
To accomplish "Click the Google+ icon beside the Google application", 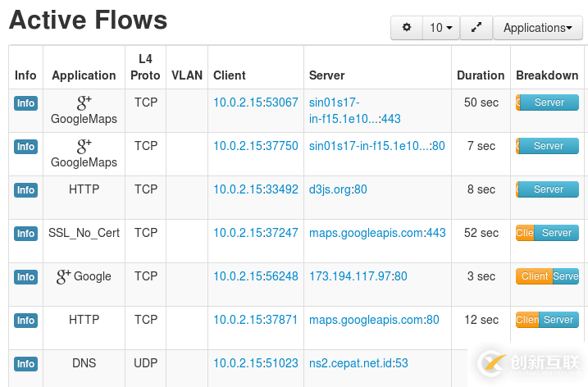I will click(x=63, y=277).
